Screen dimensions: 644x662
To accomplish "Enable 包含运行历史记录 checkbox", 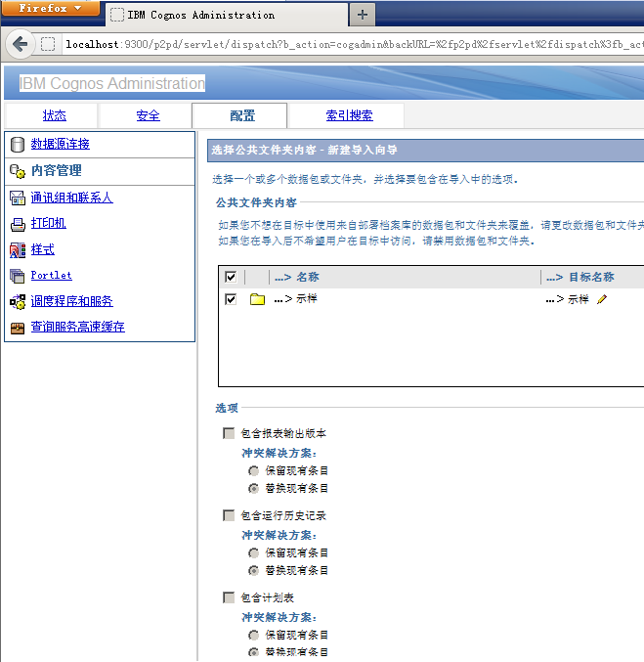I will pos(229,515).
